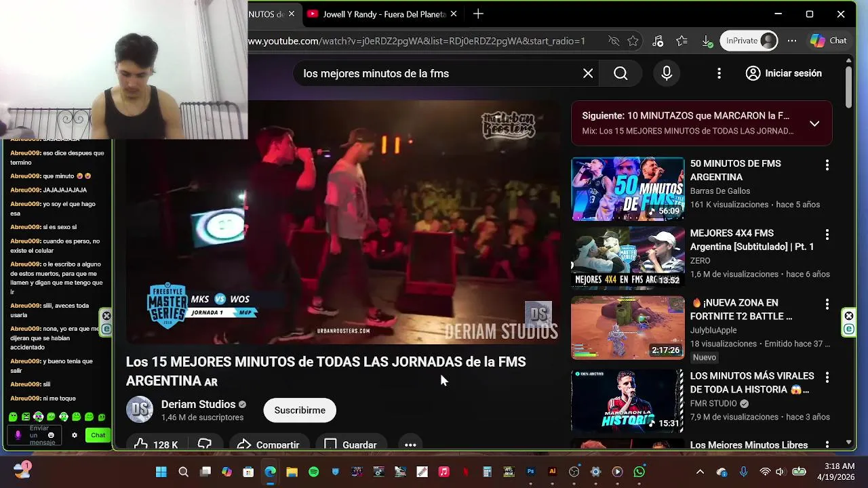
Task: Click the YouTube search magnifier button
Action: [620, 73]
